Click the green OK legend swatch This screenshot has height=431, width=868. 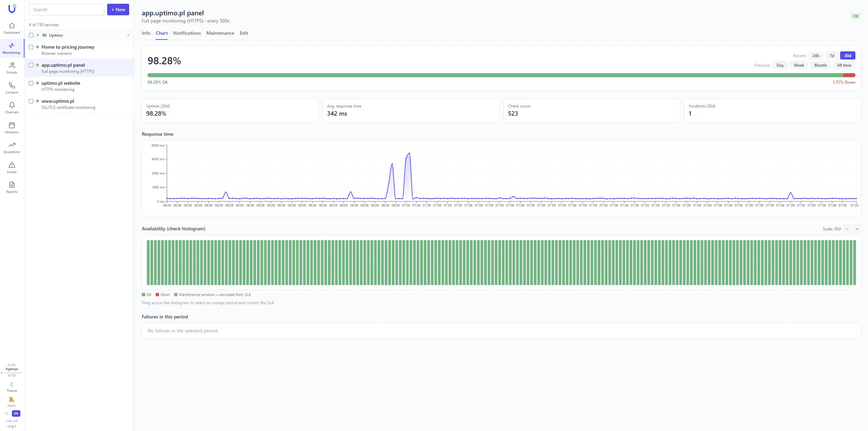143,295
